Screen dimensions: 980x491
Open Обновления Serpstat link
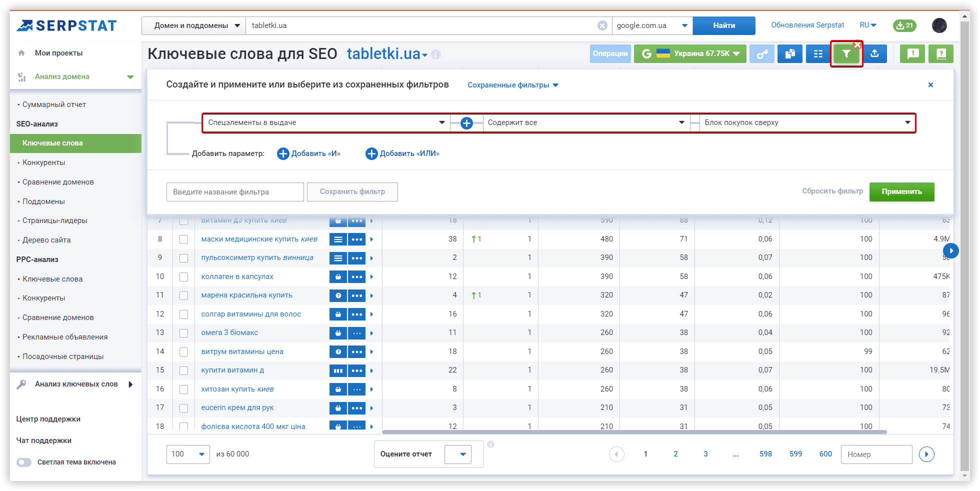(x=807, y=25)
